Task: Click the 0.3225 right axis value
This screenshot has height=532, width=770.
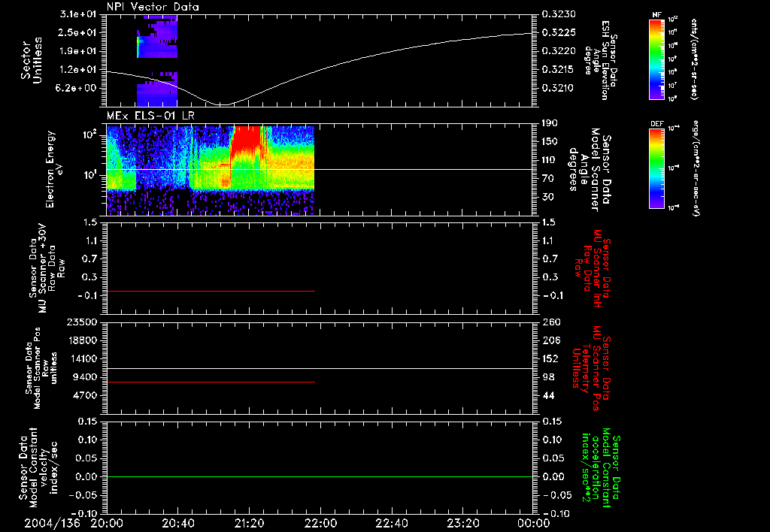Action: click(559, 32)
